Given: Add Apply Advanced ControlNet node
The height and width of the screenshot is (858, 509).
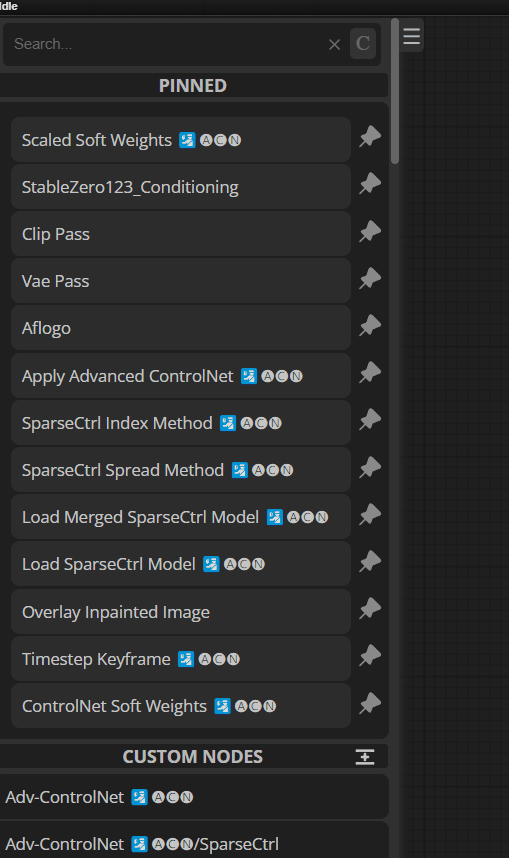Looking at the screenshot, I should (x=181, y=376).
